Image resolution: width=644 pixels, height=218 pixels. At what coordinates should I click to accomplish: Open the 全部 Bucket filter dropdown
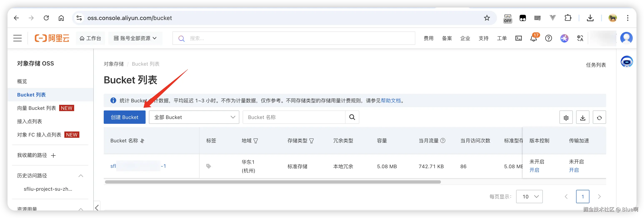pyautogui.click(x=194, y=117)
